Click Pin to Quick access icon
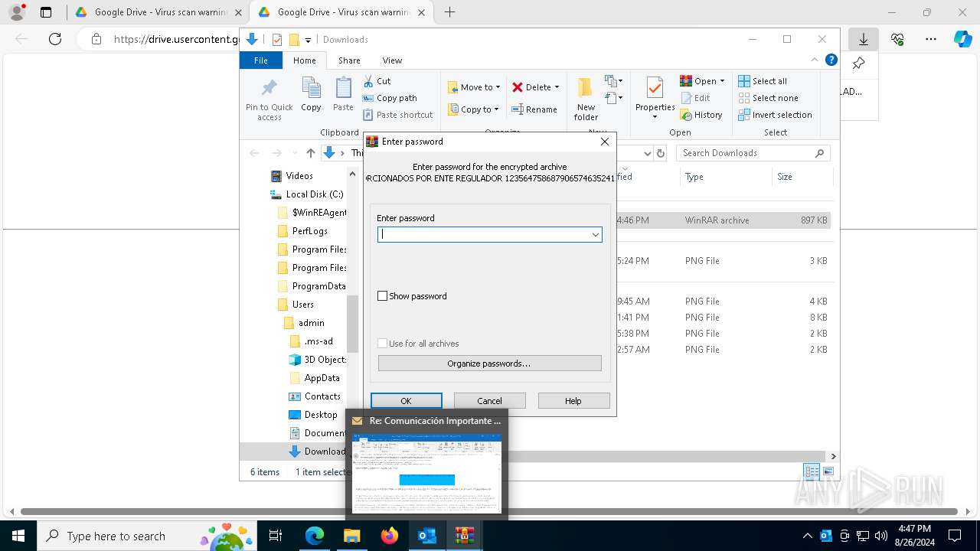 coord(269,88)
